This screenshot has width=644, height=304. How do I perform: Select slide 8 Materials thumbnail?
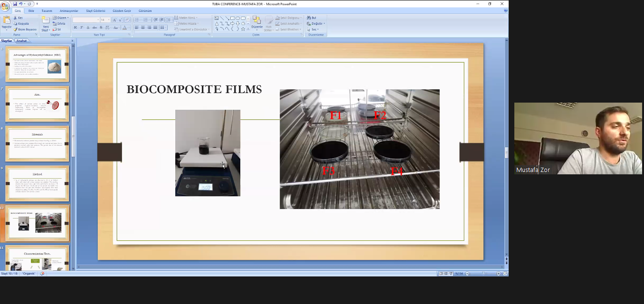click(37, 143)
